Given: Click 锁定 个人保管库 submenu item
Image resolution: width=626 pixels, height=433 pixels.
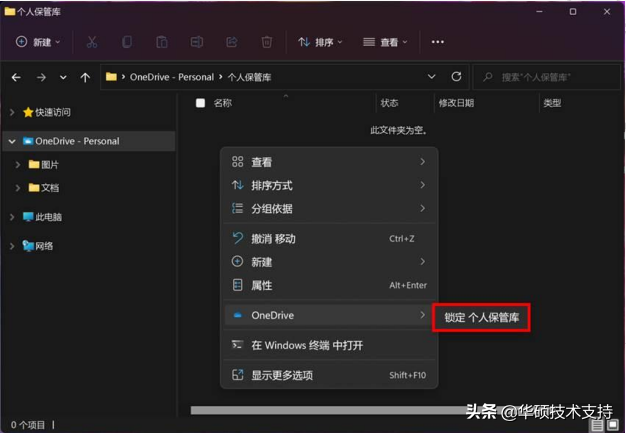Looking at the screenshot, I should coord(481,318).
